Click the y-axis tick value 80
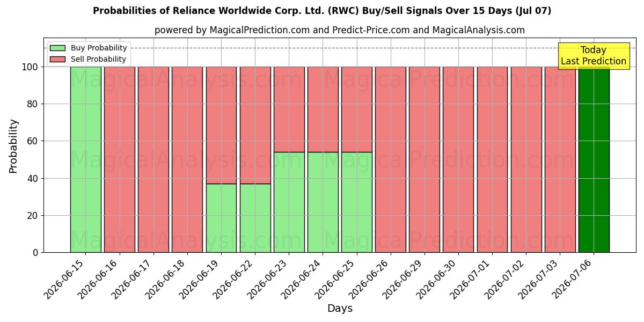644x322 pixels. point(33,104)
